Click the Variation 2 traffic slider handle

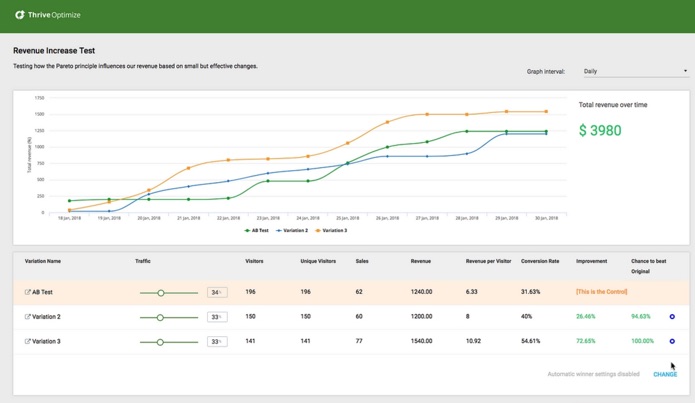[160, 317]
